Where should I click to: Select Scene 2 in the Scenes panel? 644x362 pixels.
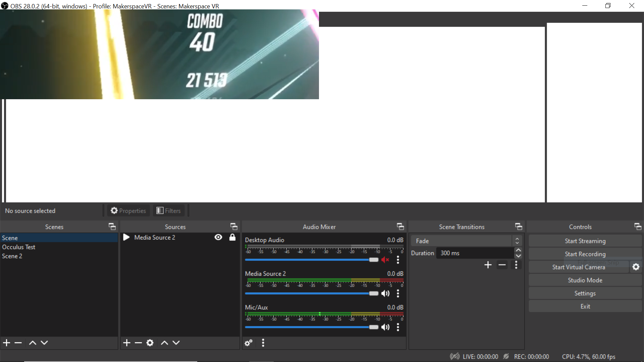click(x=12, y=256)
